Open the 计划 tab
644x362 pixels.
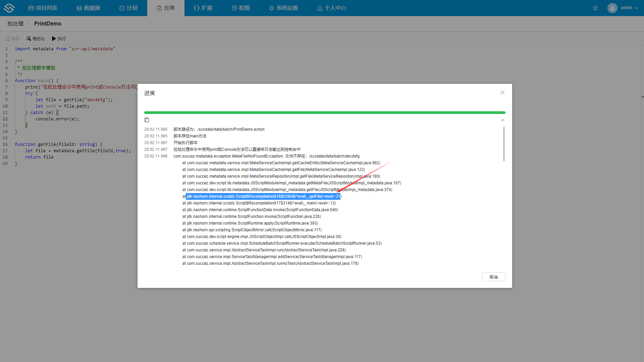(128, 8)
